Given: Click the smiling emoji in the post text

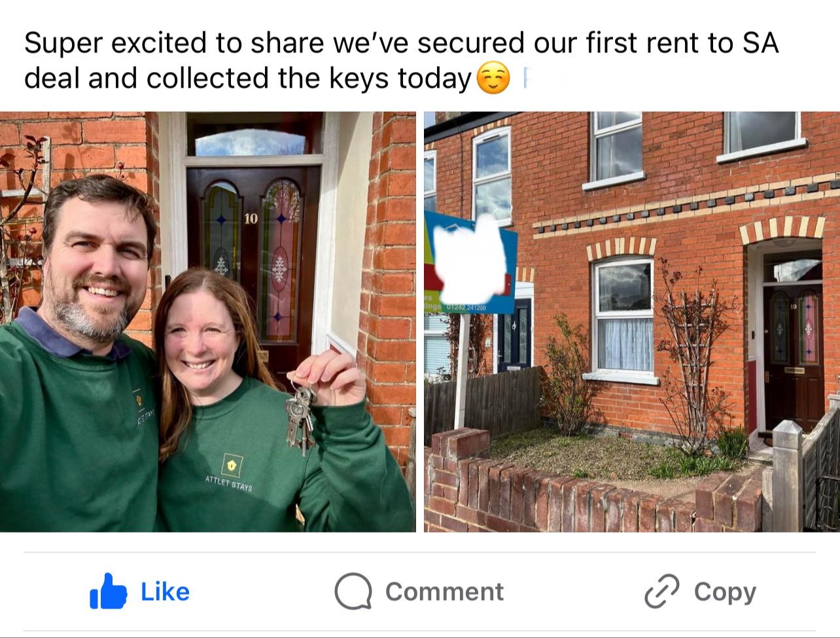Looking at the screenshot, I should coord(493,79).
